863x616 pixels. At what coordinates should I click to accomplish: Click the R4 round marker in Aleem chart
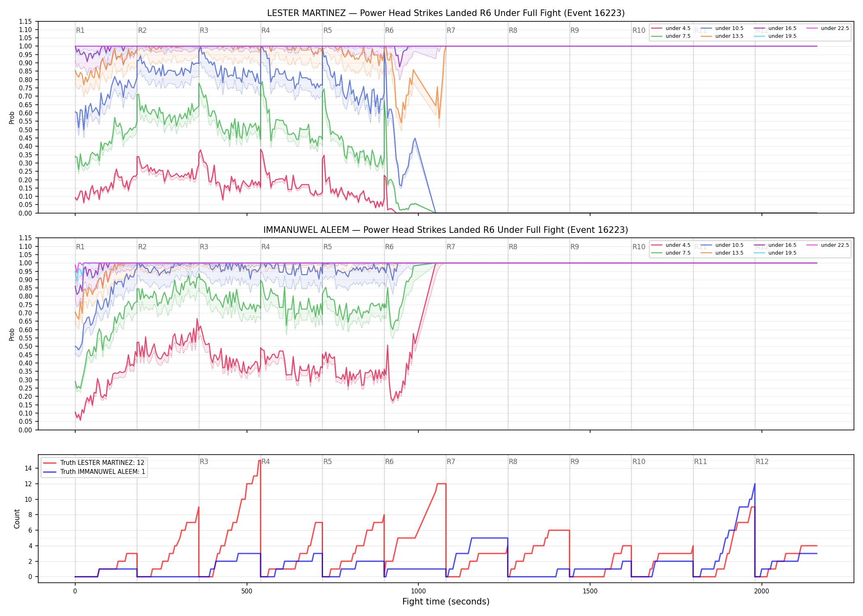265,247
